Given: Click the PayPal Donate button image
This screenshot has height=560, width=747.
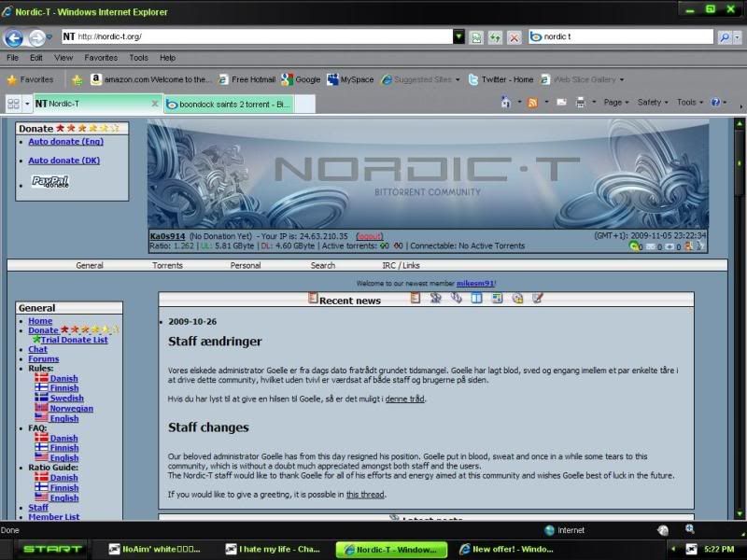Looking at the screenshot, I should point(50,181).
